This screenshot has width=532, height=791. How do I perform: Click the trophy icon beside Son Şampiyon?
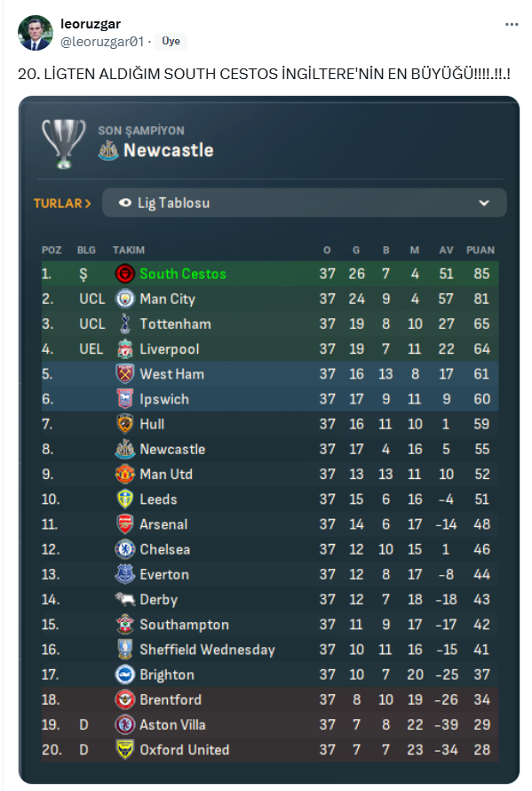click(x=64, y=144)
